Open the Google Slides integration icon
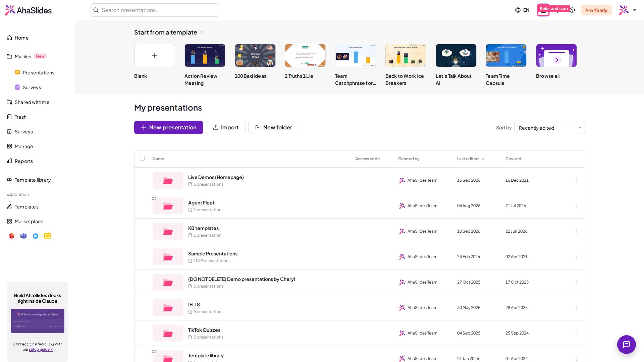 (48, 236)
